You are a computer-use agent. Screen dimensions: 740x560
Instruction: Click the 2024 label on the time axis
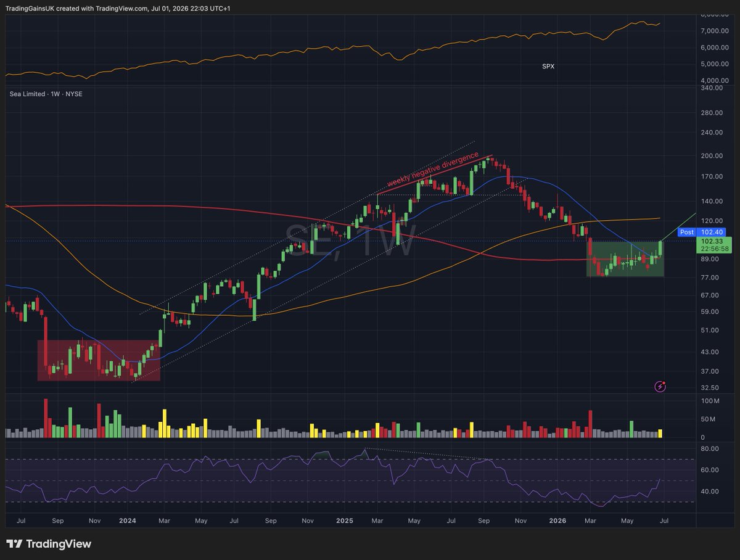(x=128, y=521)
